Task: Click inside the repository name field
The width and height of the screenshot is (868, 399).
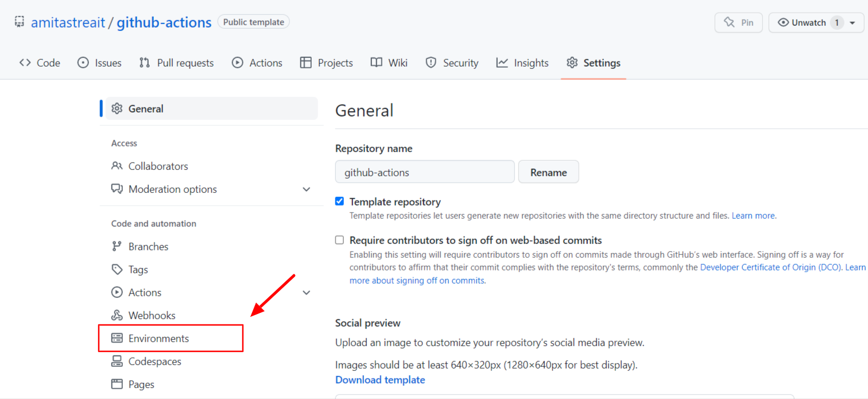Action: [x=425, y=172]
